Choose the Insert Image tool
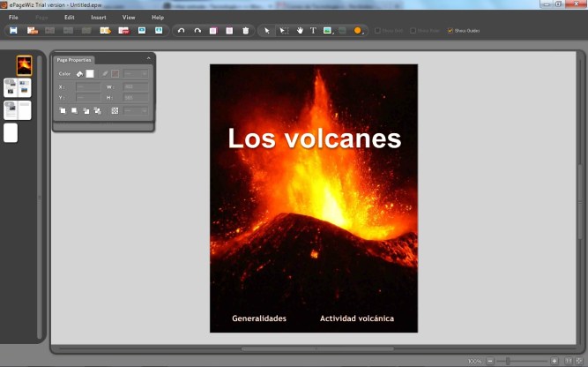The image size is (588, 367). (x=328, y=30)
